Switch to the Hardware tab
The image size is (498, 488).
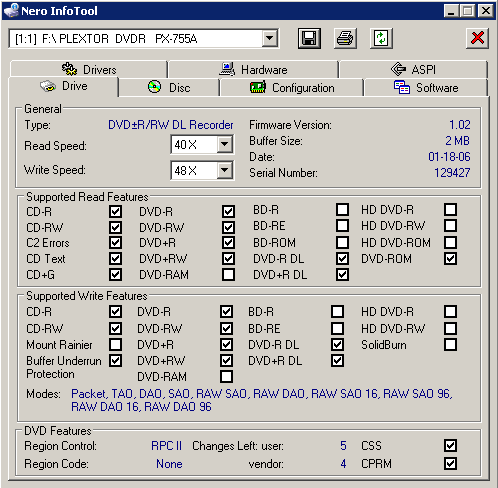point(253,69)
